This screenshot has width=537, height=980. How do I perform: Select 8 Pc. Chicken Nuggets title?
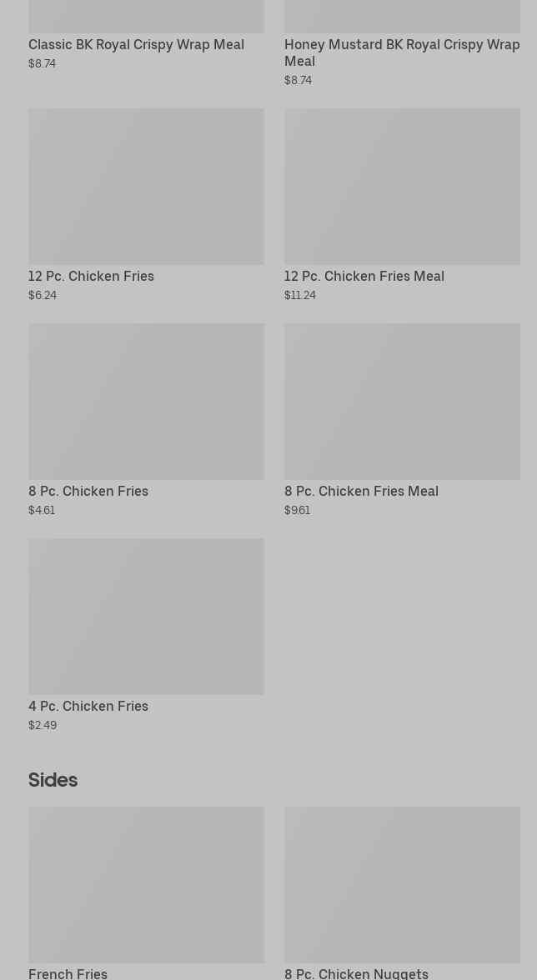356,973
